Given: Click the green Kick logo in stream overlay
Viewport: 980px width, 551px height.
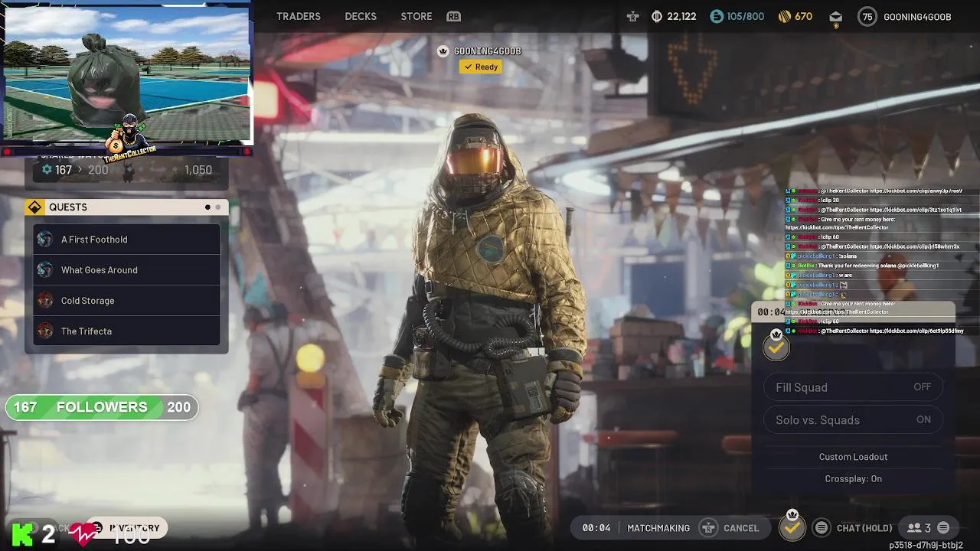Looking at the screenshot, I should click(22, 533).
